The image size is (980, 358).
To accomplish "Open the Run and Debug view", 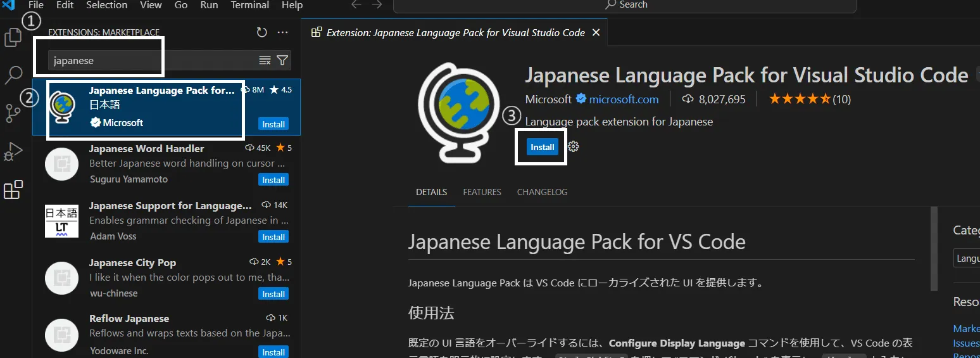I will [13, 152].
